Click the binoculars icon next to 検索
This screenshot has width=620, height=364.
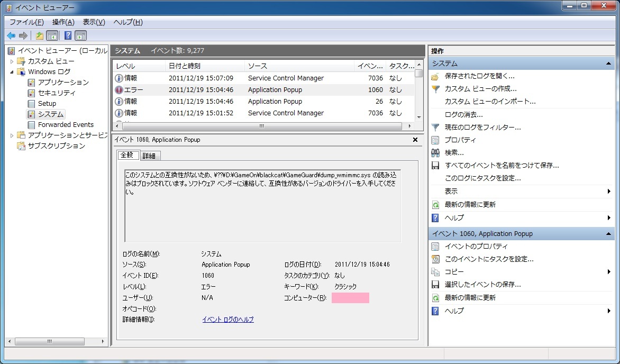click(x=435, y=153)
